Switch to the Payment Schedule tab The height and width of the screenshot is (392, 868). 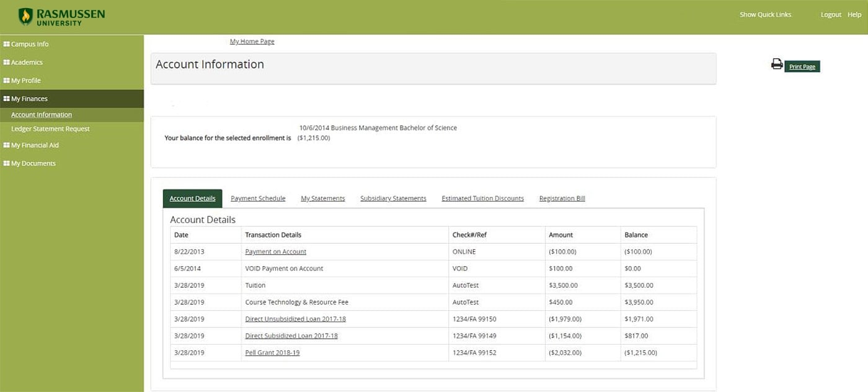point(258,198)
